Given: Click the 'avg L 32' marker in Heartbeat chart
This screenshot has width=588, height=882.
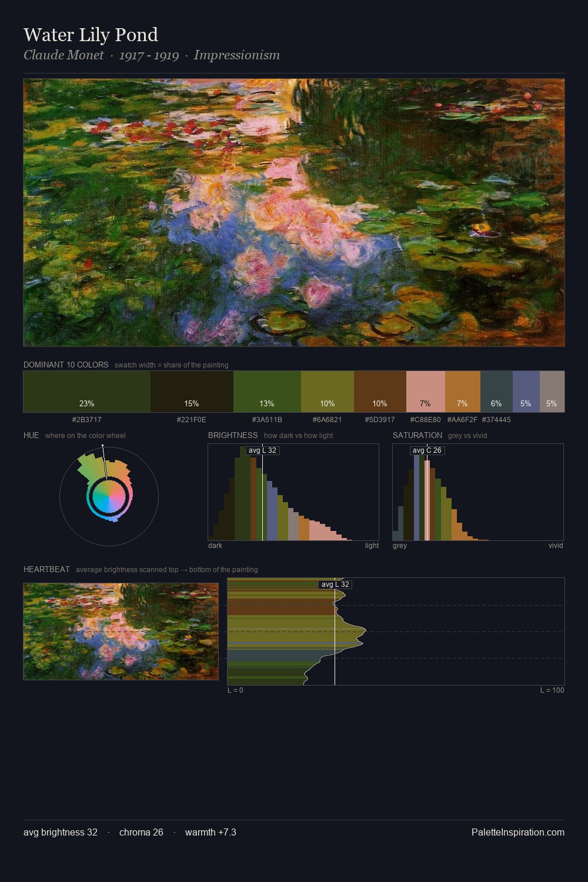Looking at the screenshot, I should [x=335, y=584].
